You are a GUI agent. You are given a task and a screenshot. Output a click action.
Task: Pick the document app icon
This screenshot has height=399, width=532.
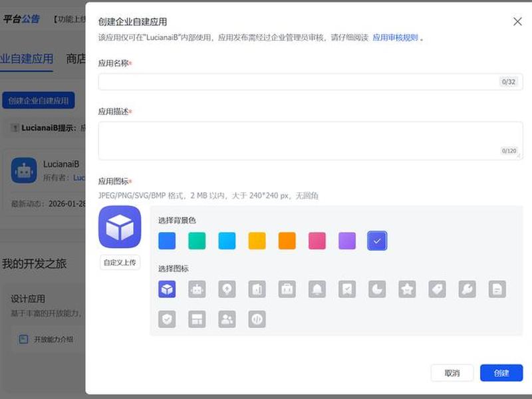(x=497, y=289)
